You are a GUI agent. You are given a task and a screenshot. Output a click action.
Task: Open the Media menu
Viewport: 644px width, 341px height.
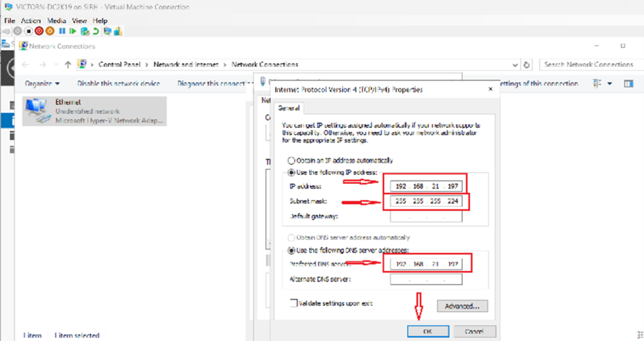pos(57,21)
